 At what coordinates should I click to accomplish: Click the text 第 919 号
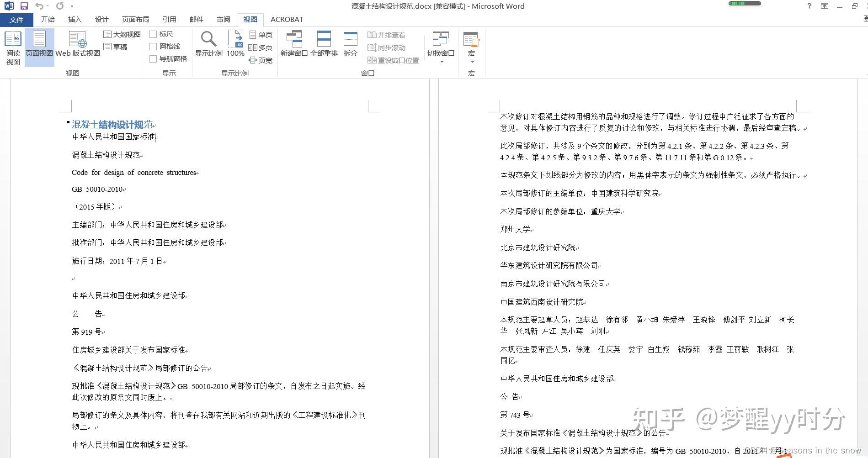pos(86,332)
